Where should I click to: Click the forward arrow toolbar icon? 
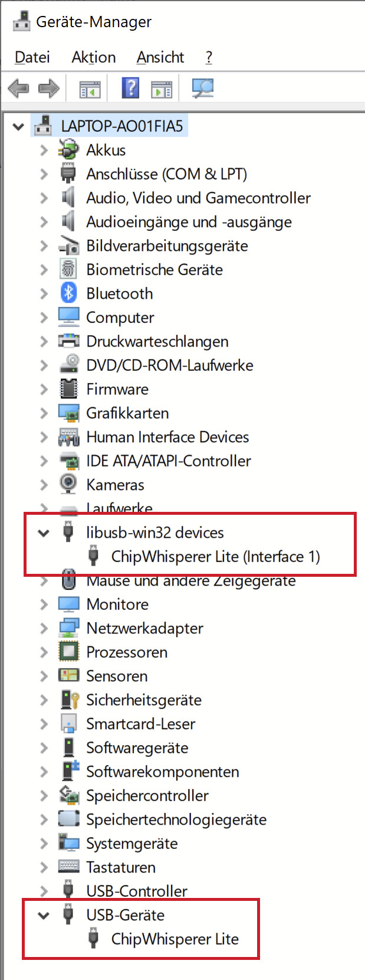(x=49, y=89)
